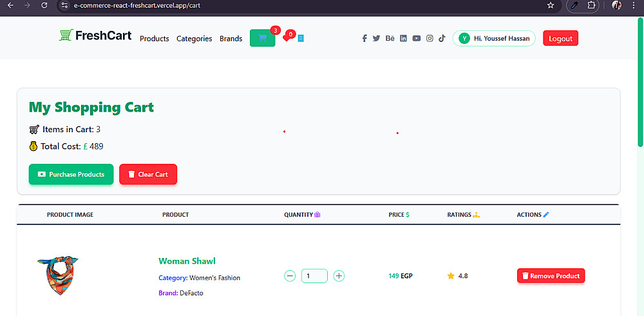Screen dimensions: 644x316
Task: Open the color picker extension icon
Action: [575, 6]
